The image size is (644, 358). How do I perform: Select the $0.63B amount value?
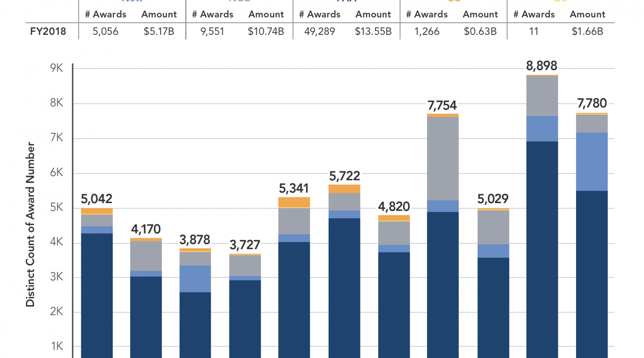pos(480,31)
